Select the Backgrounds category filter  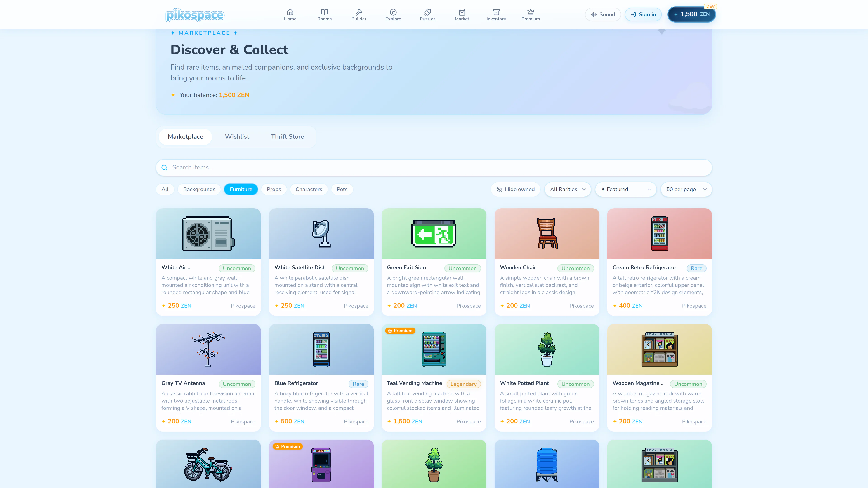199,189
